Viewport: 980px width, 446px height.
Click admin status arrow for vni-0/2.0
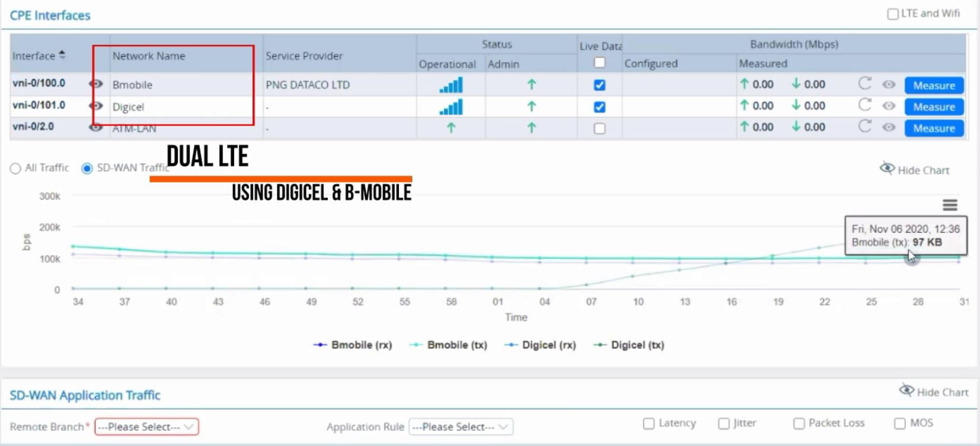531,127
